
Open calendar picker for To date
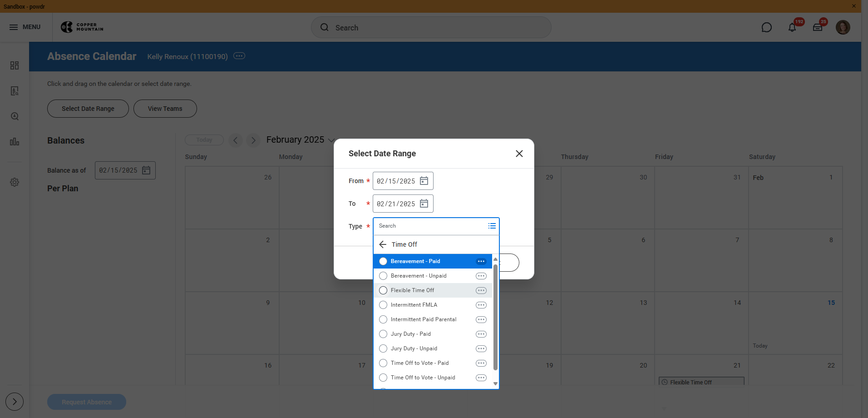(424, 204)
